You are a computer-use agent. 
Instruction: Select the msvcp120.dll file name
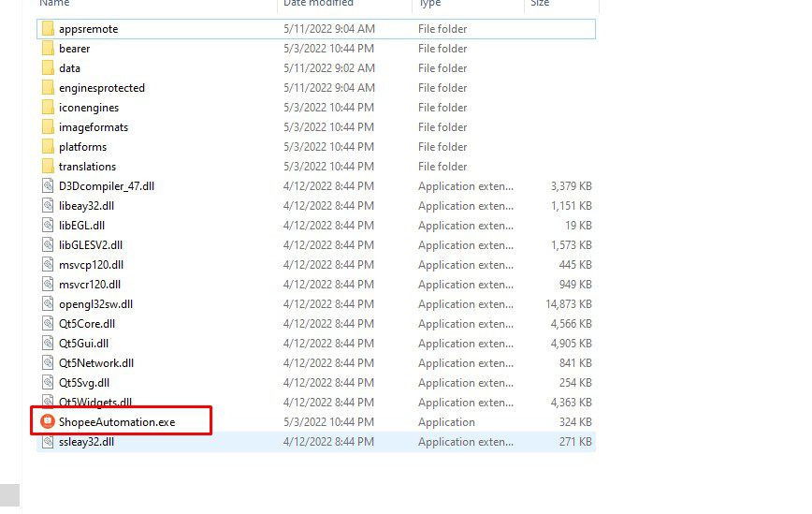click(91, 265)
